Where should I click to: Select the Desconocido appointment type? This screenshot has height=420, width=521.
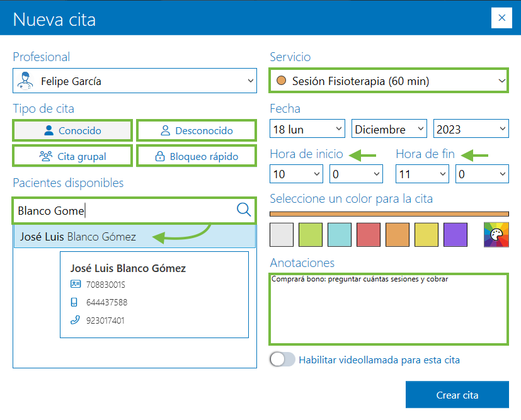click(197, 131)
